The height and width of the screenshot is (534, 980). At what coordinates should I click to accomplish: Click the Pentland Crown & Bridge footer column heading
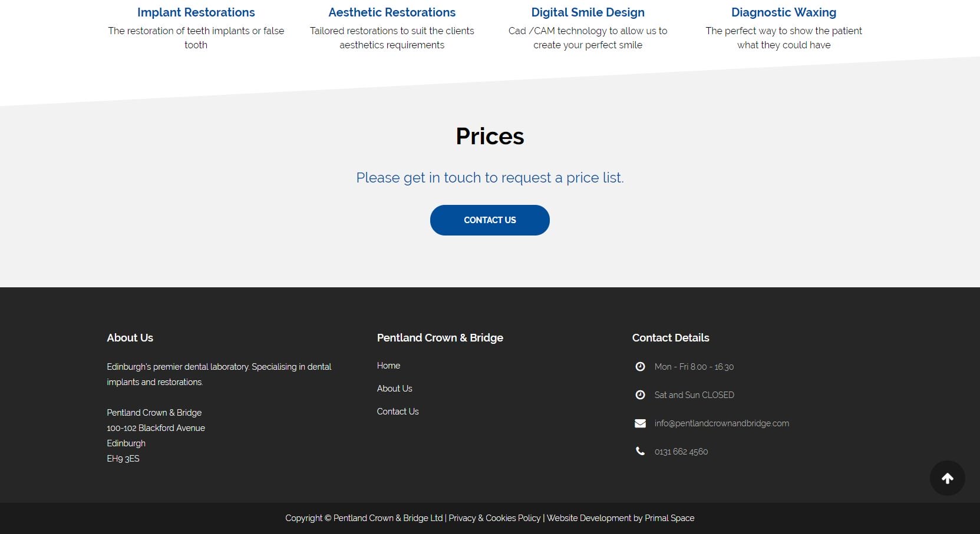tap(440, 338)
